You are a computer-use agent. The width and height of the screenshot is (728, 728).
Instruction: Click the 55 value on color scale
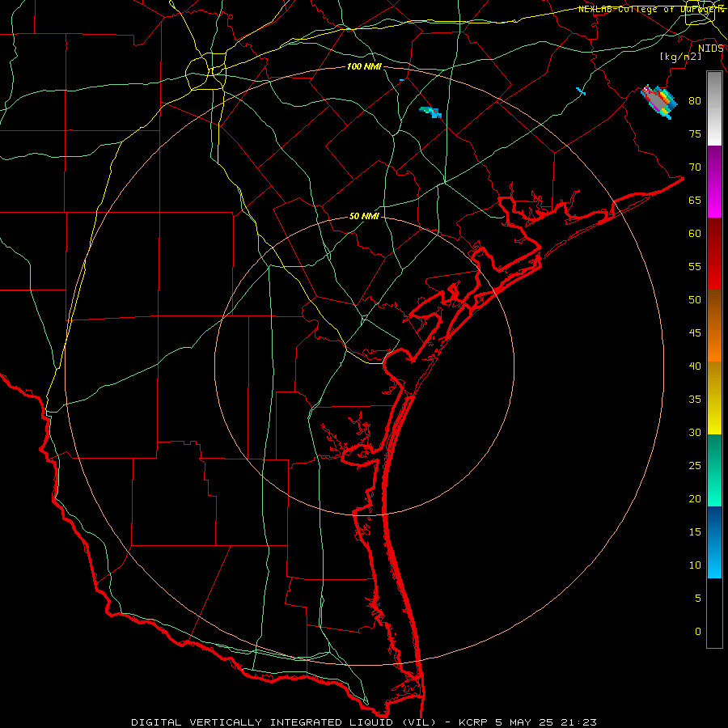695,266
